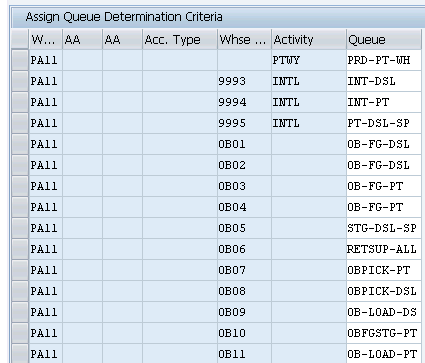The height and width of the screenshot is (363, 425).
Task: Select the row selector for OB10 row
Action: coord(20,333)
